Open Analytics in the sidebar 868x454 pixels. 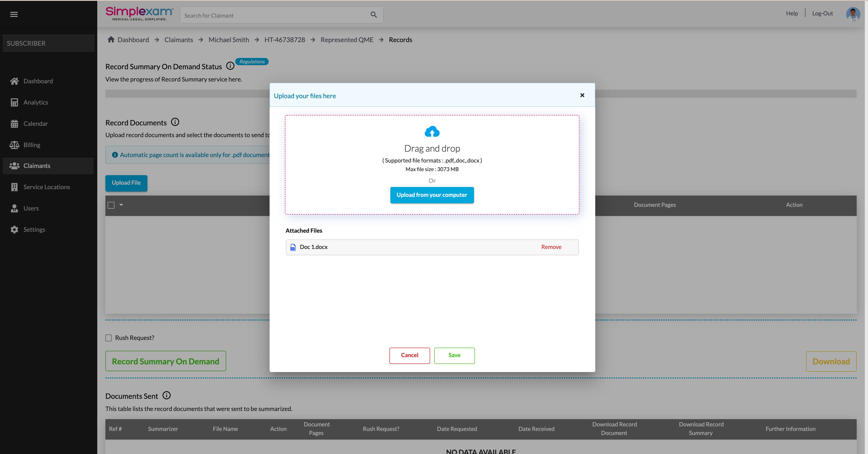(x=36, y=103)
